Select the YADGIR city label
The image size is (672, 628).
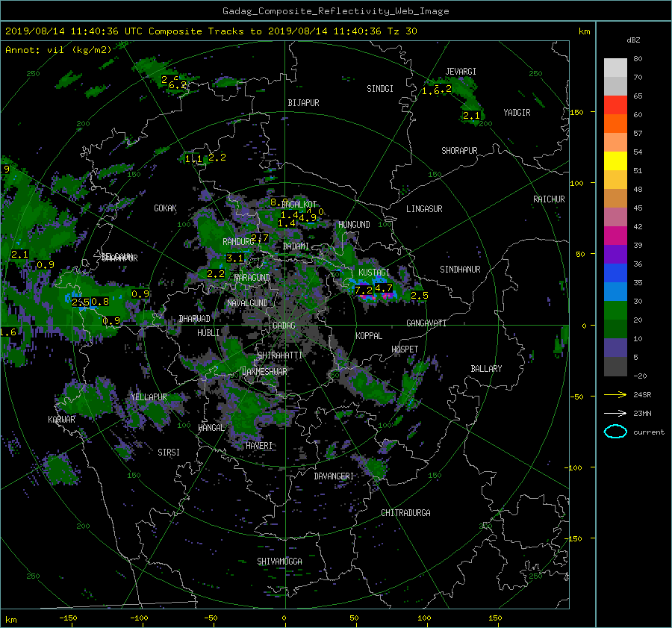[517, 113]
